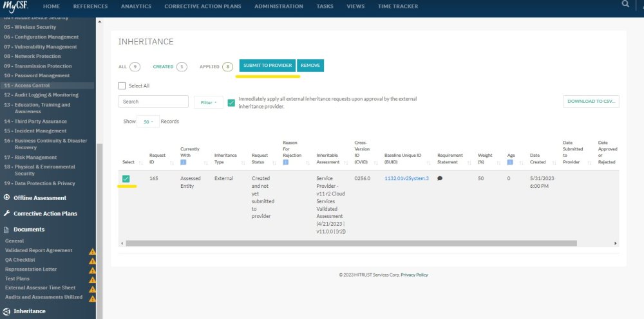
Task: Open the 1132.01v2System.3 BUID link
Action: pos(406,178)
